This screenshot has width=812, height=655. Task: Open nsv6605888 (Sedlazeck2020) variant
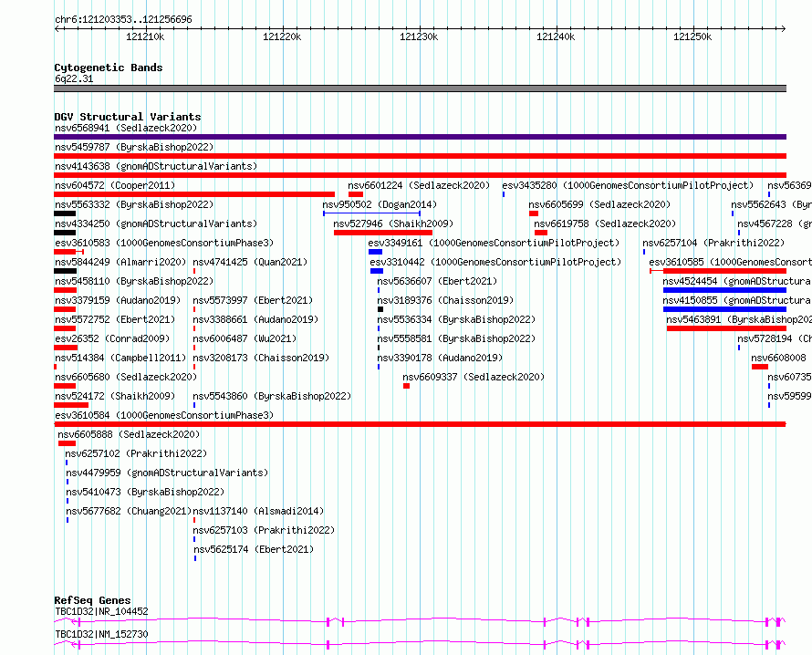click(x=129, y=434)
